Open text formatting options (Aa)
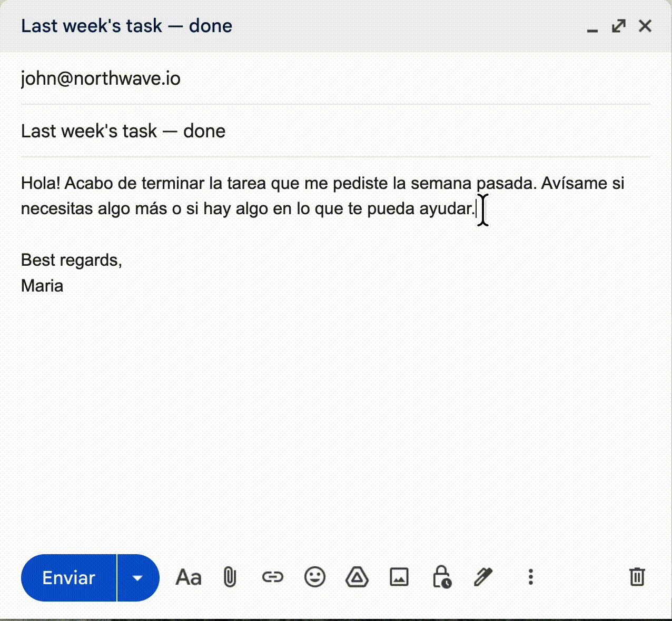The image size is (672, 621). [x=189, y=578]
